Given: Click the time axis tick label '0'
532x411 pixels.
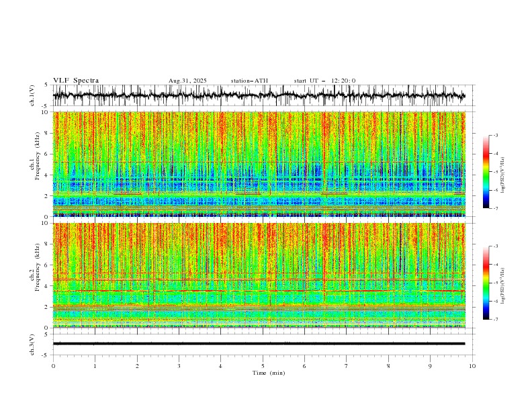Looking at the screenshot, I should tap(53, 366).
